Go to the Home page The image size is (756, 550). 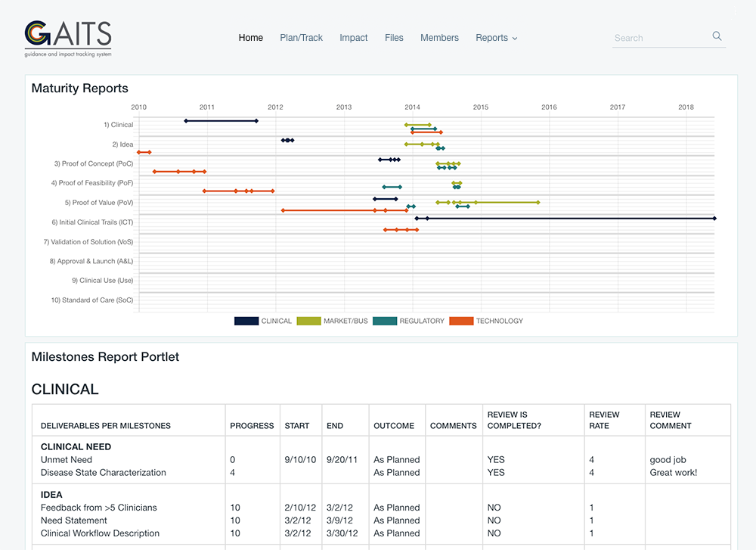(x=251, y=38)
